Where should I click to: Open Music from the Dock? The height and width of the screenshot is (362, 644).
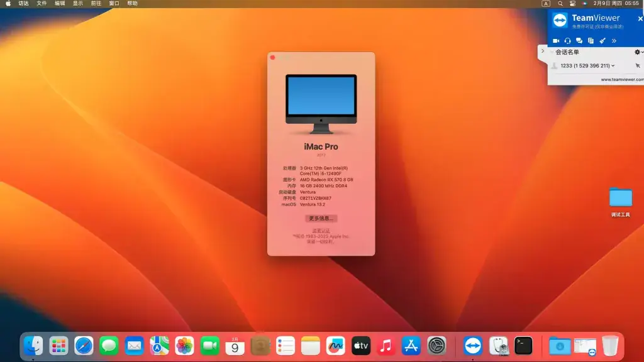point(386,346)
